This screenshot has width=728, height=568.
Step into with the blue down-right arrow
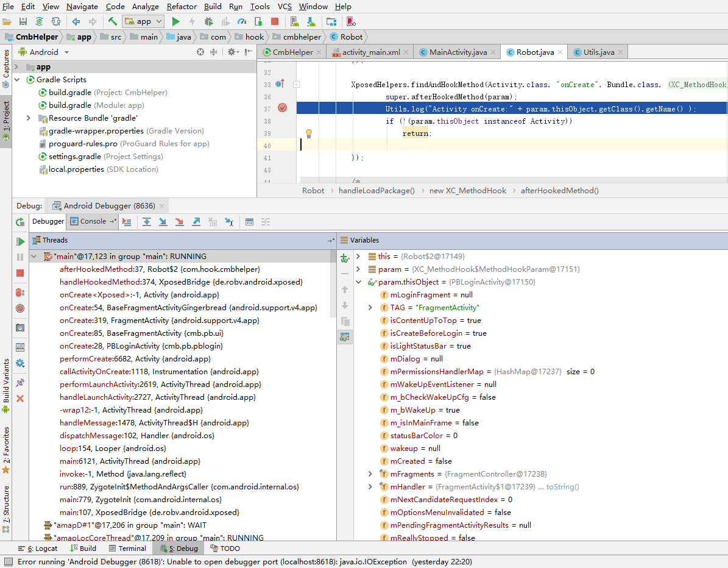(163, 222)
